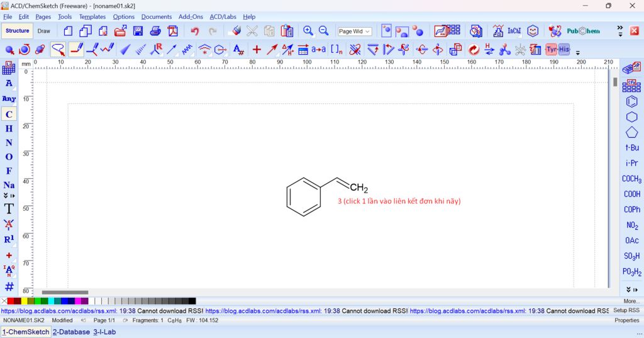The height and width of the screenshot is (338, 644).
Task: Zoom in with the magnifier plus icon
Action: click(x=308, y=31)
